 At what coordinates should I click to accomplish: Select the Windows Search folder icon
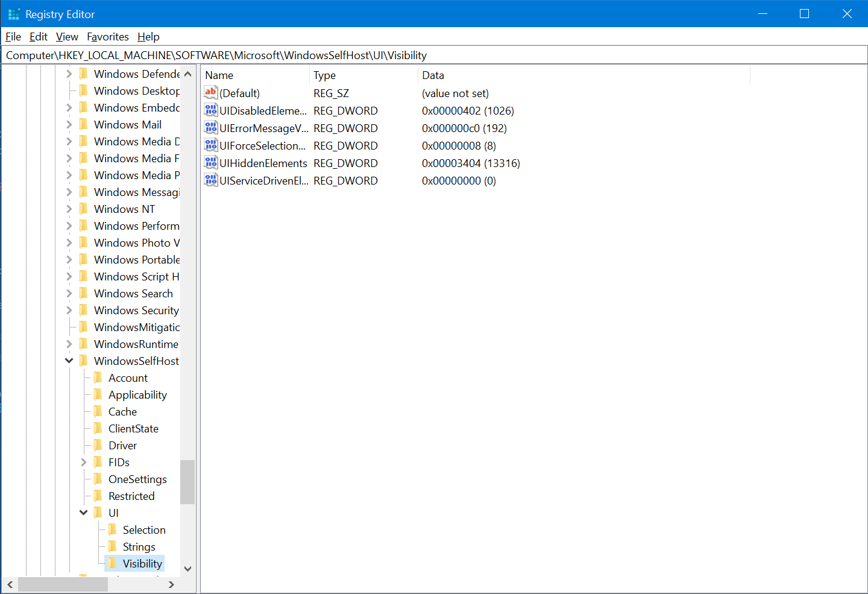[x=83, y=293]
